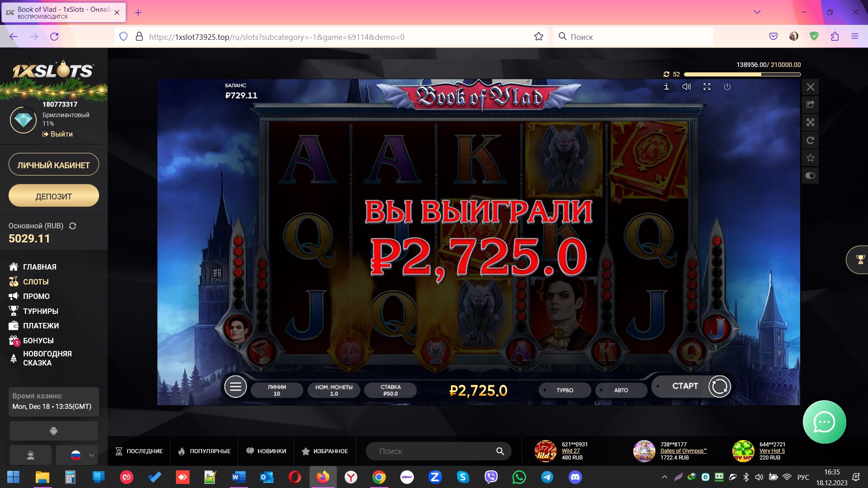Switch game to fullscreen
868x488 pixels.
click(707, 87)
